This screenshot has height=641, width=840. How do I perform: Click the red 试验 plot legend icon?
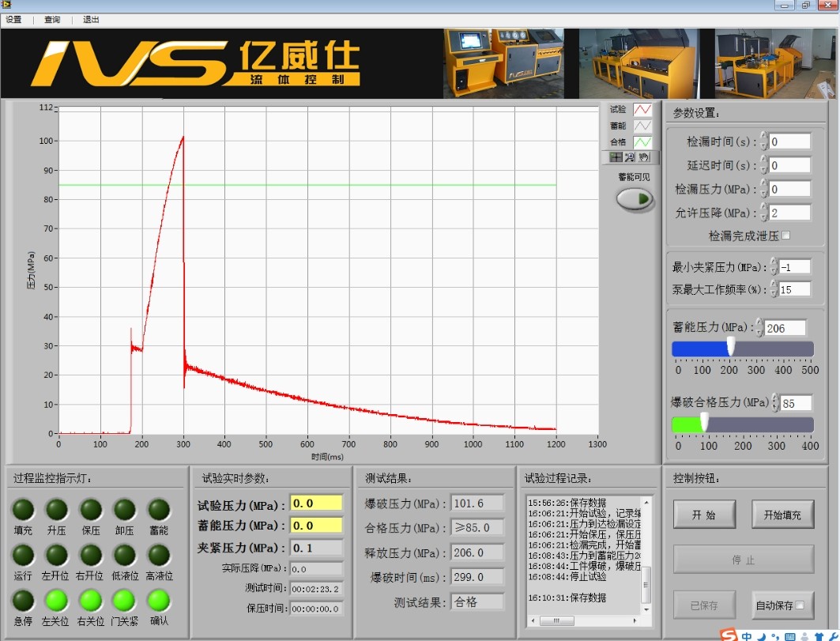pos(643,109)
